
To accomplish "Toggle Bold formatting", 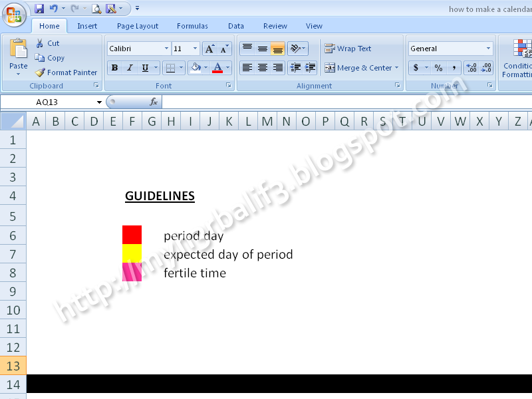I will (114, 68).
